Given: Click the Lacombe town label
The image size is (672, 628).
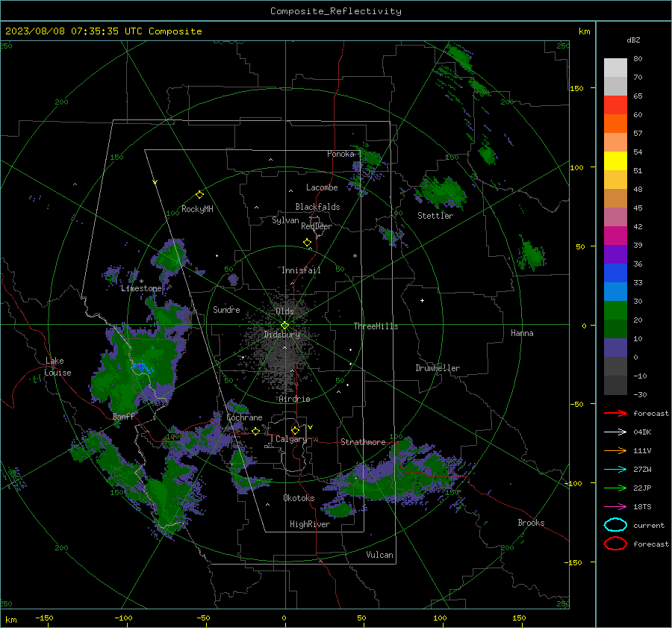Looking at the screenshot, I should [x=322, y=187].
